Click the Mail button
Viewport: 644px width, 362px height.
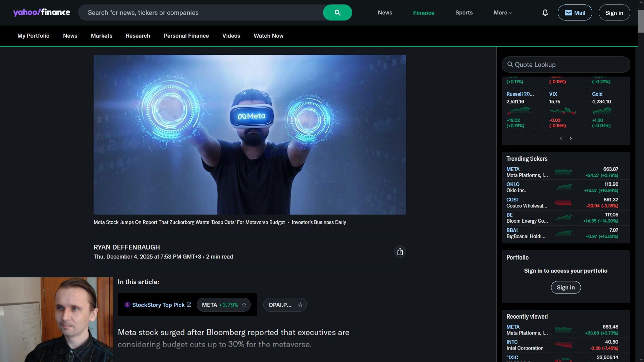tap(575, 13)
